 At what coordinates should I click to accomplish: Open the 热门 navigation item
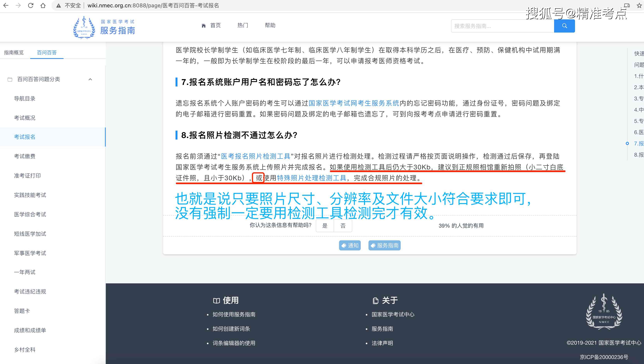(x=243, y=25)
